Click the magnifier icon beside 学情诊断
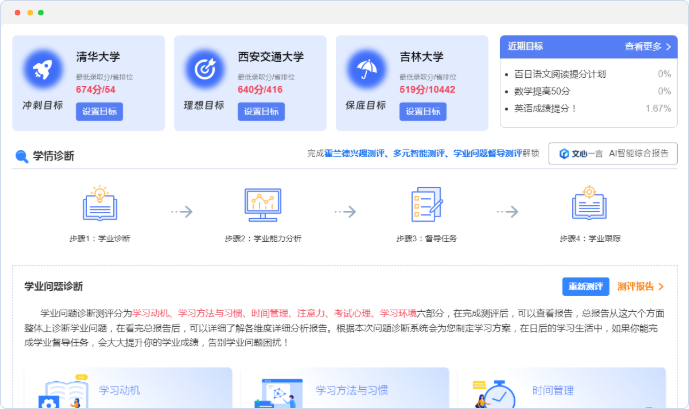The width and height of the screenshot is (689, 409). [x=21, y=156]
